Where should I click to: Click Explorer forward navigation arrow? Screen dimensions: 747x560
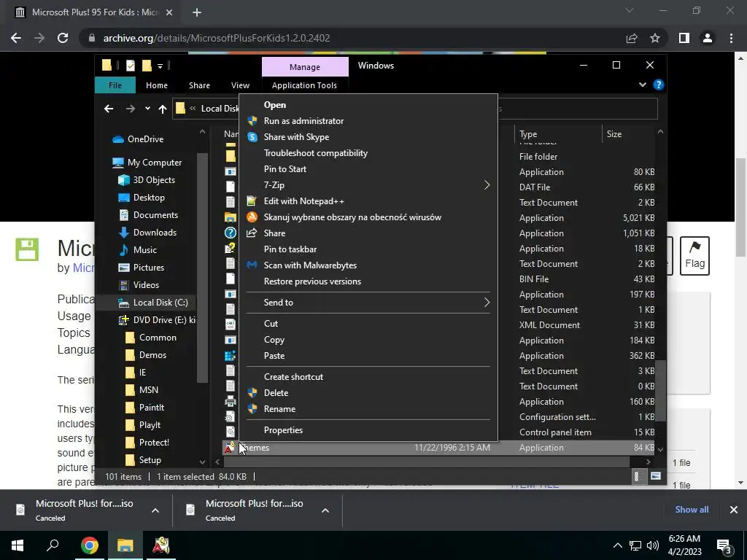130,109
